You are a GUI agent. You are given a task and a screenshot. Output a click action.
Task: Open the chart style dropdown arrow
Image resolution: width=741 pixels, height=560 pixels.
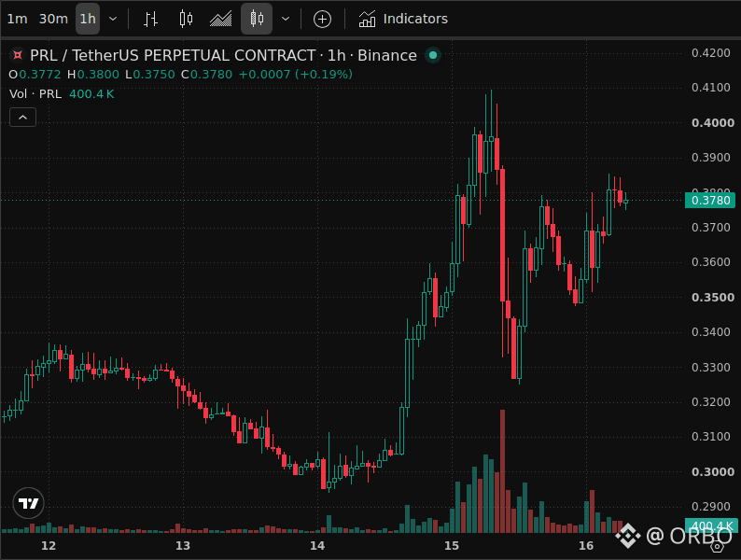[286, 19]
